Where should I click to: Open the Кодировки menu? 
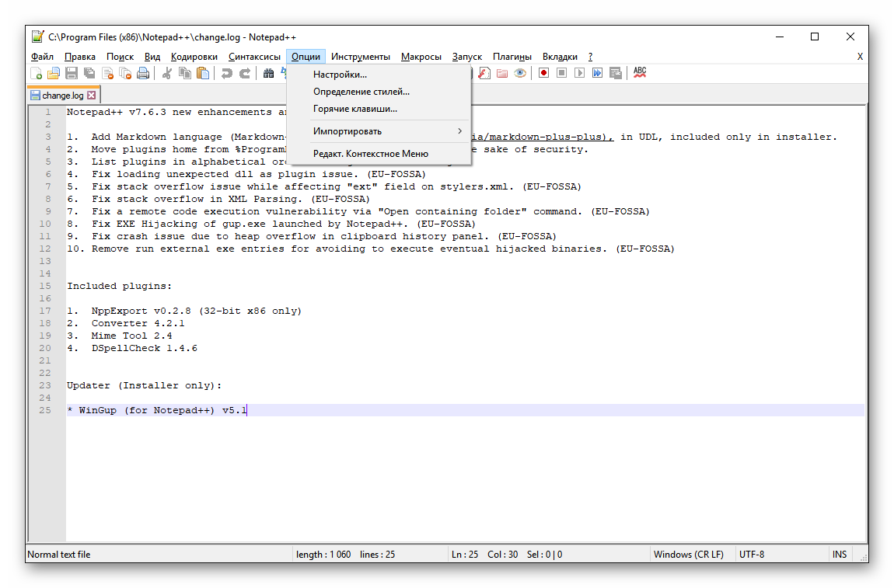tap(194, 57)
